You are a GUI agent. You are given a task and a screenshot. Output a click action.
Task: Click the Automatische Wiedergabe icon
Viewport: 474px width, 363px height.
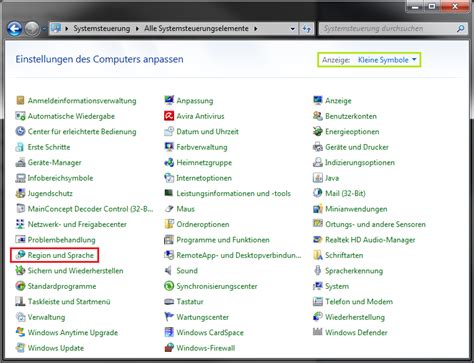20,116
